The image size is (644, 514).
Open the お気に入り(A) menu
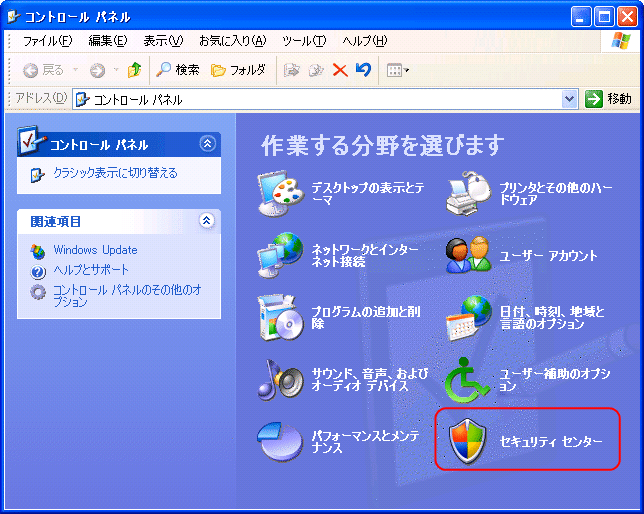[x=232, y=41]
